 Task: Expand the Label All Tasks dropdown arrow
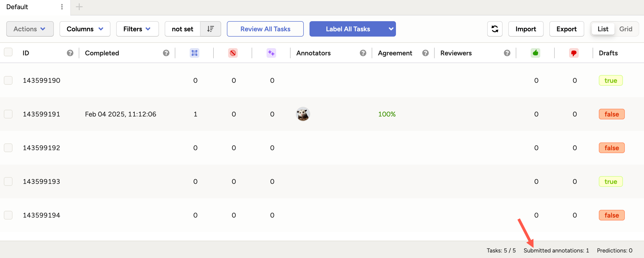coord(391,29)
